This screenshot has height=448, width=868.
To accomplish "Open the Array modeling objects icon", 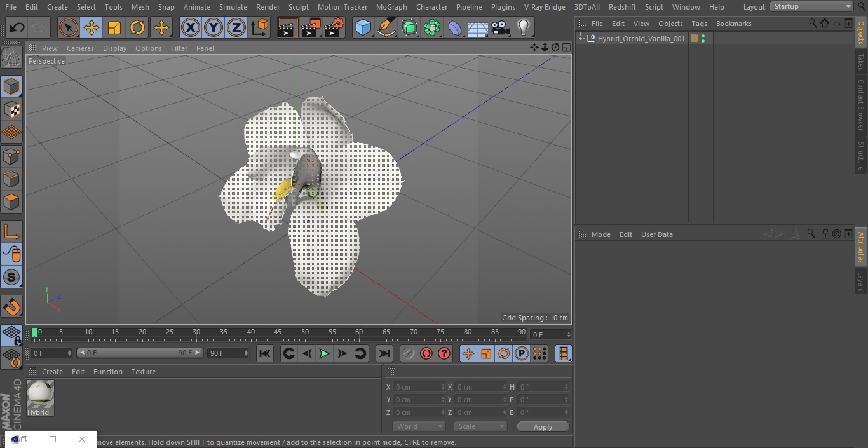I will pos(432,28).
